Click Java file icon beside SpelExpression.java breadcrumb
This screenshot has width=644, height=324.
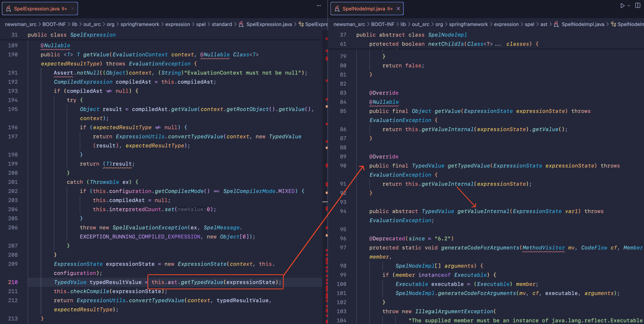pyautogui.click(x=241, y=24)
